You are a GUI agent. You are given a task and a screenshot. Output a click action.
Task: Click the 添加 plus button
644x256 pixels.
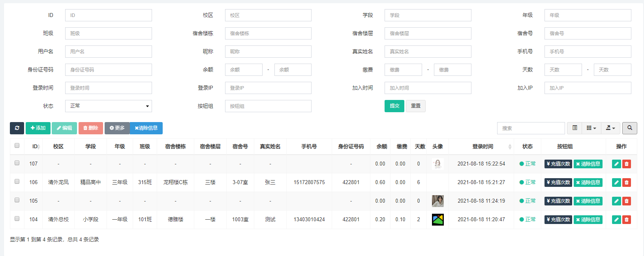point(38,128)
